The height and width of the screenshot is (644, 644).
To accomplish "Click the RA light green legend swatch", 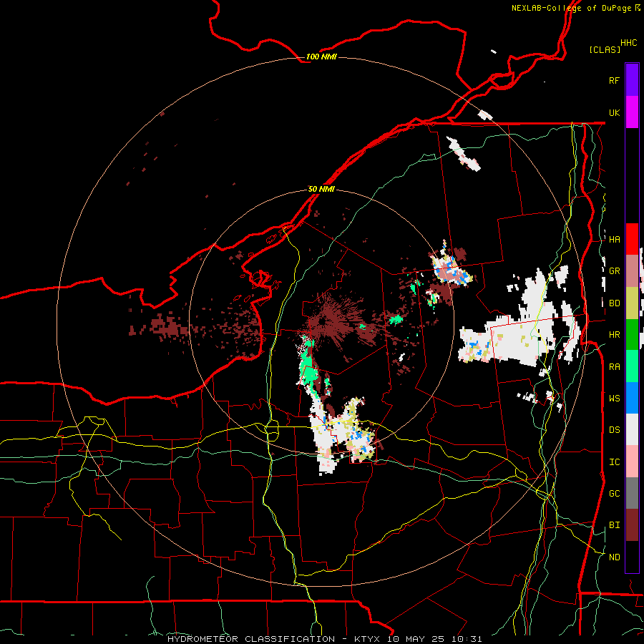I will (632, 366).
